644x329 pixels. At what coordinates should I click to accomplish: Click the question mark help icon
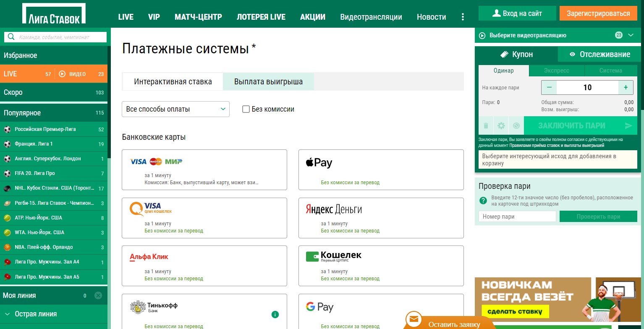click(x=483, y=201)
